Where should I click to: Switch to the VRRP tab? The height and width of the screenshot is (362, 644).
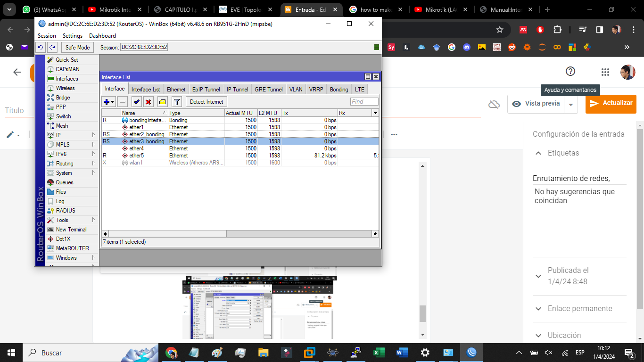316,89
